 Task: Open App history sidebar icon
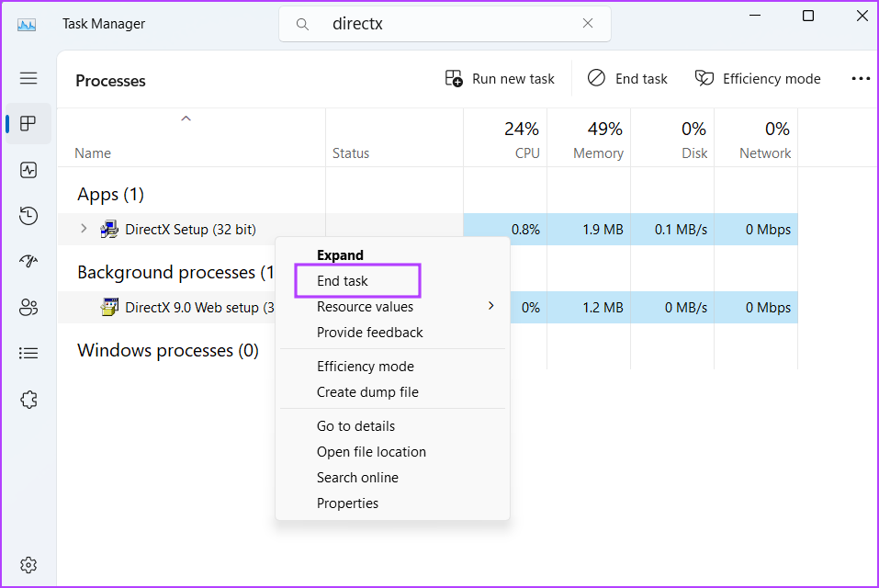(28, 216)
